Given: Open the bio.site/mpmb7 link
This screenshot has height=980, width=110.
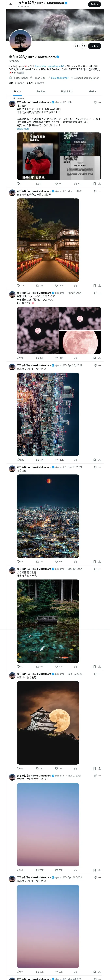Looking at the screenshot, I should coord(60,78).
